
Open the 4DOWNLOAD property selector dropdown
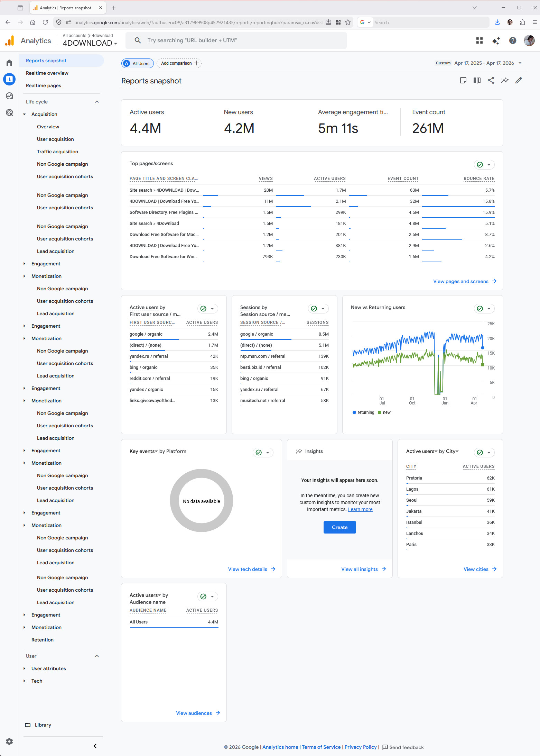pos(90,43)
